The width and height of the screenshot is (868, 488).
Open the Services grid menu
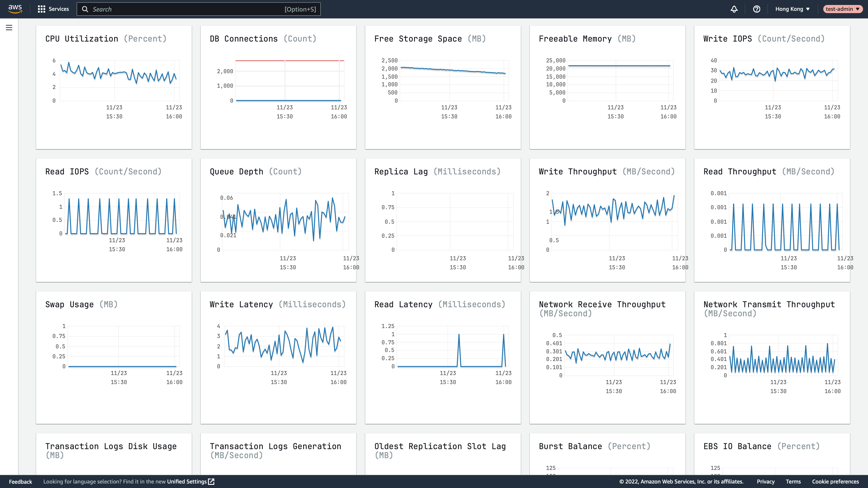coord(53,9)
